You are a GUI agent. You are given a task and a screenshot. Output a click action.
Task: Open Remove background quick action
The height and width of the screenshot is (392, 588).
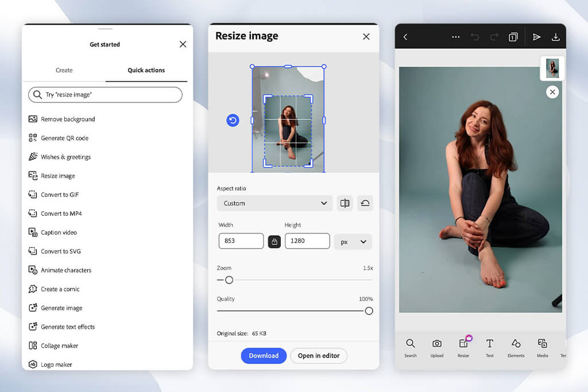pos(62,119)
